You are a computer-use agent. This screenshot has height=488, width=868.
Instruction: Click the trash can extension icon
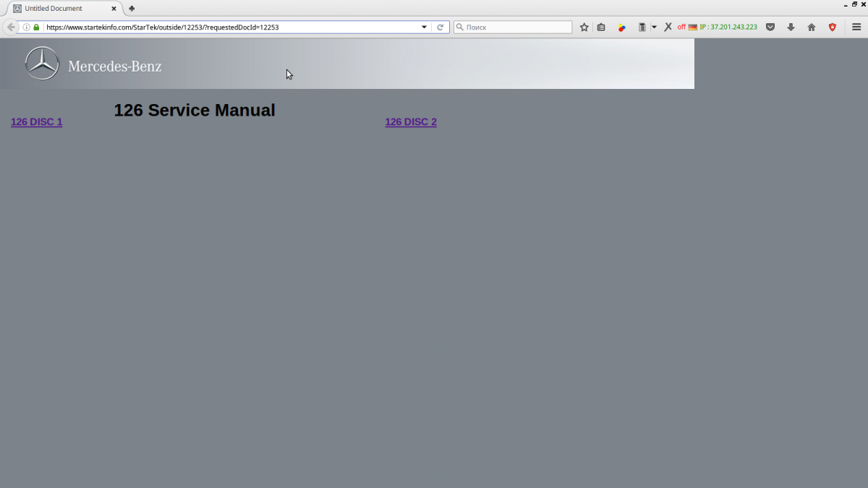click(642, 27)
